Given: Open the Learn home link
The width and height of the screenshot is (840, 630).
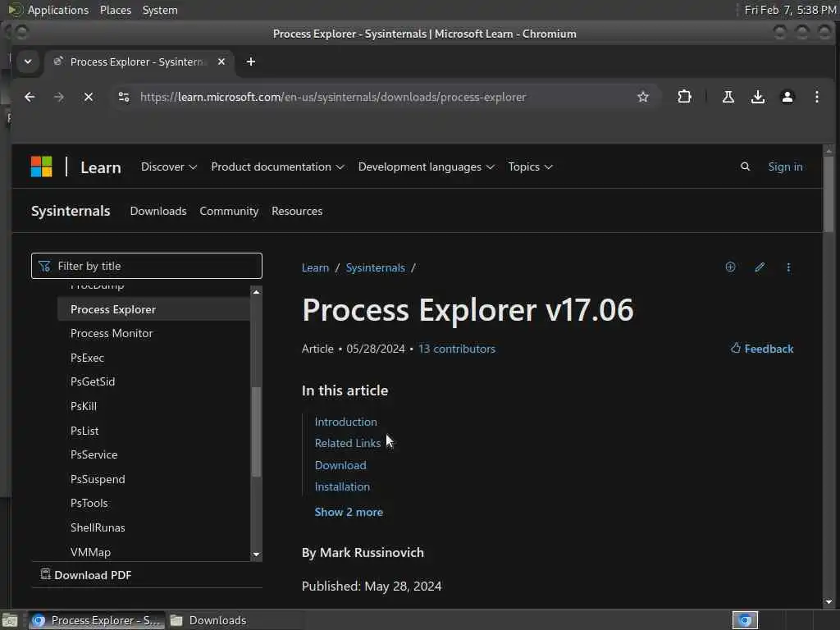Looking at the screenshot, I should click(101, 167).
